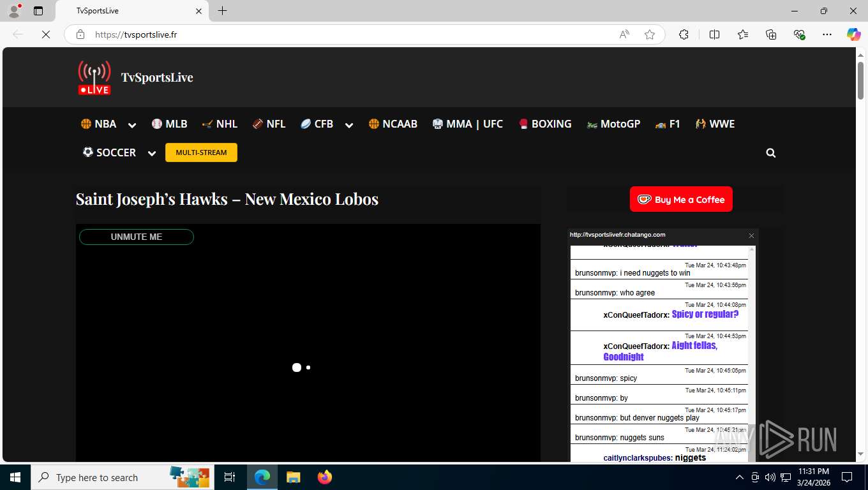Close the Chatango chat widget

click(751, 235)
